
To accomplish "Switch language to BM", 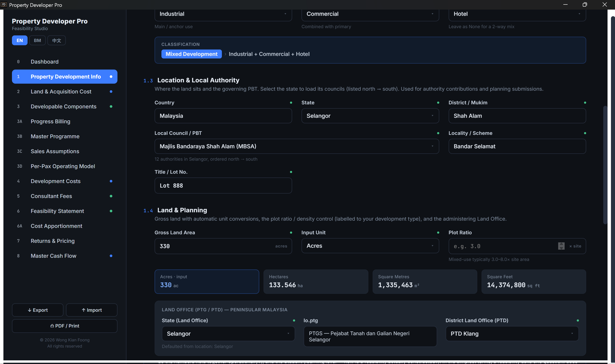I will tap(37, 41).
